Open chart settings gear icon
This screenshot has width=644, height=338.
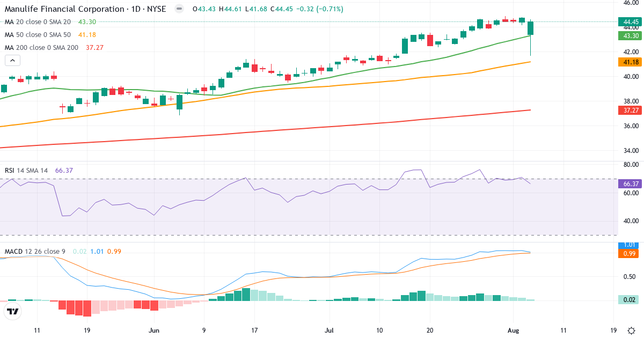pyautogui.click(x=632, y=330)
